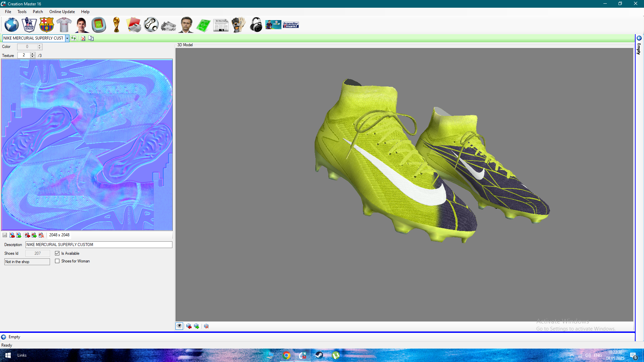
Task: Toggle the 3D model eye view button
Action: pos(179,326)
